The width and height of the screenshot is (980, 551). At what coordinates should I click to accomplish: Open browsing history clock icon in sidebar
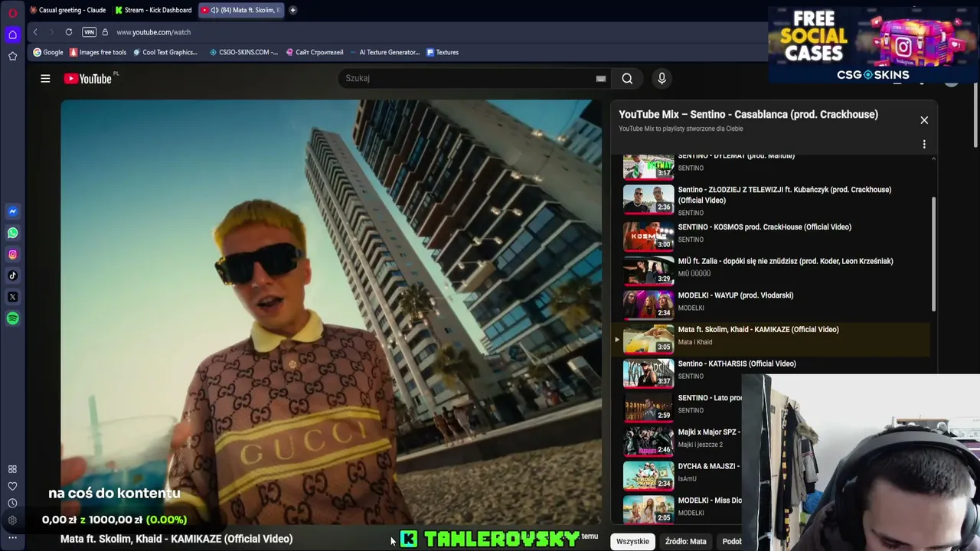click(x=12, y=504)
